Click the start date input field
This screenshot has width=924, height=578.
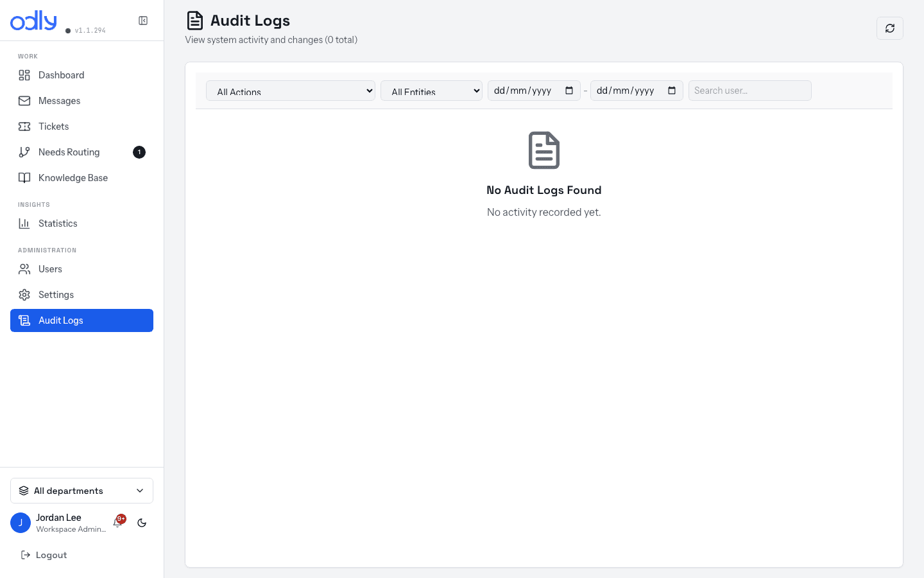click(534, 91)
